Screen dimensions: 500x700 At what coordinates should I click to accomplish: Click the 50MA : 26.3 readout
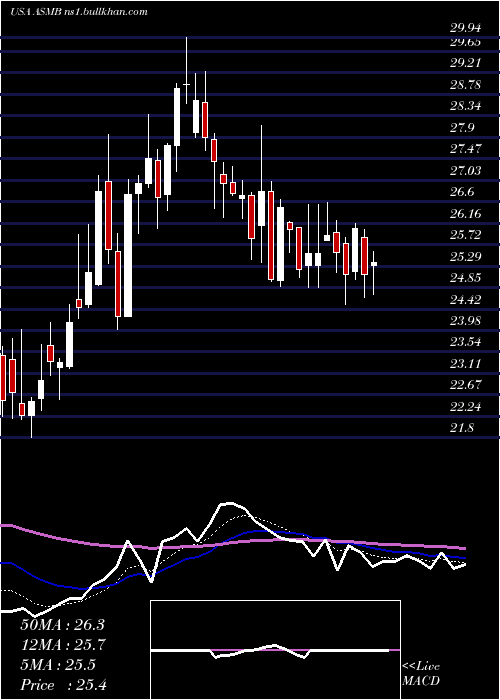coord(62,624)
